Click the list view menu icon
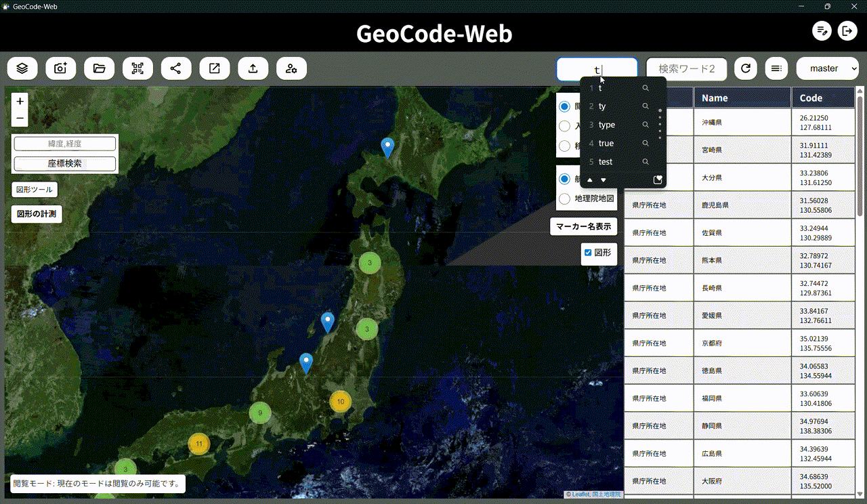Viewport: 867px width, 504px height. pos(776,68)
